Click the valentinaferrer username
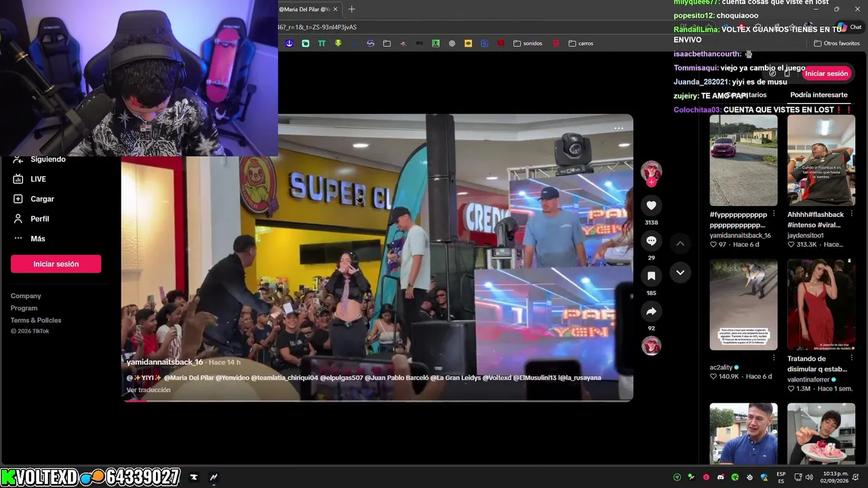 808,380
